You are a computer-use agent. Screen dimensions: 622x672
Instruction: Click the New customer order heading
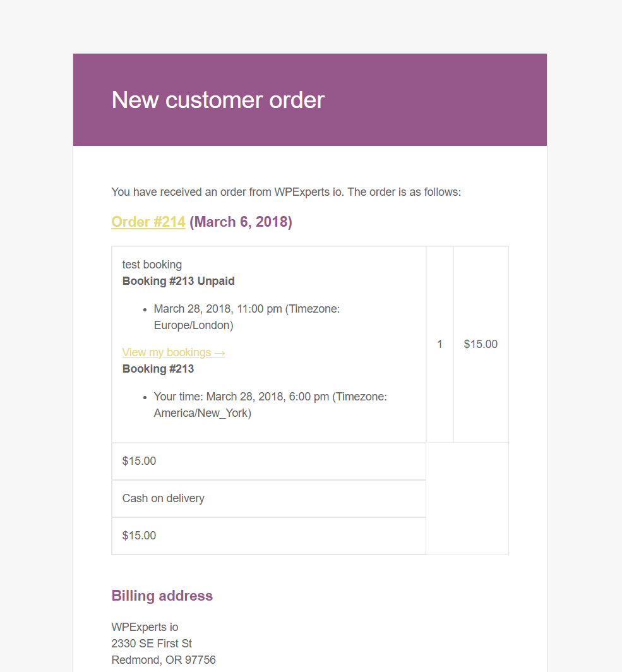coord(218,100)
